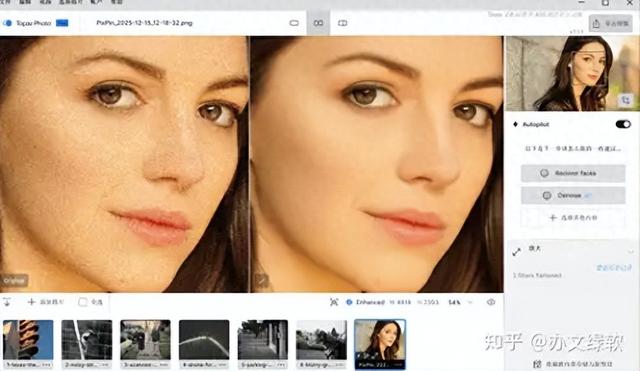
Task: Click the blue link in upscale panel
Action: coord(614,268)
